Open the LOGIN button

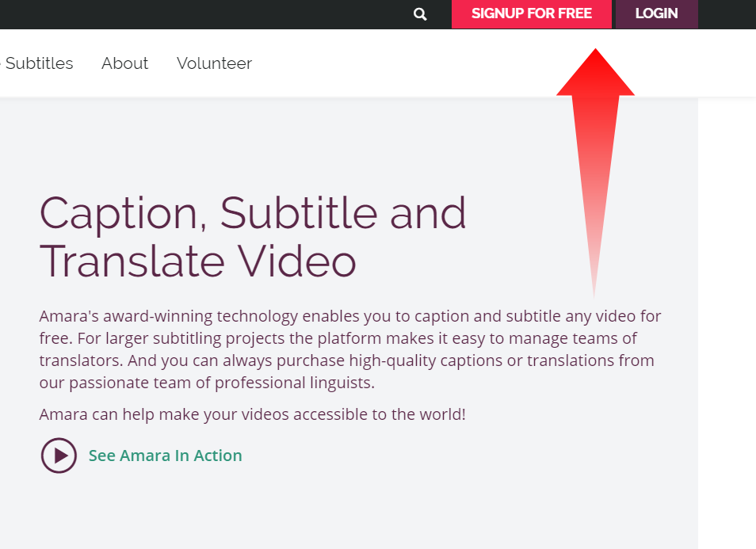[656, 14]
